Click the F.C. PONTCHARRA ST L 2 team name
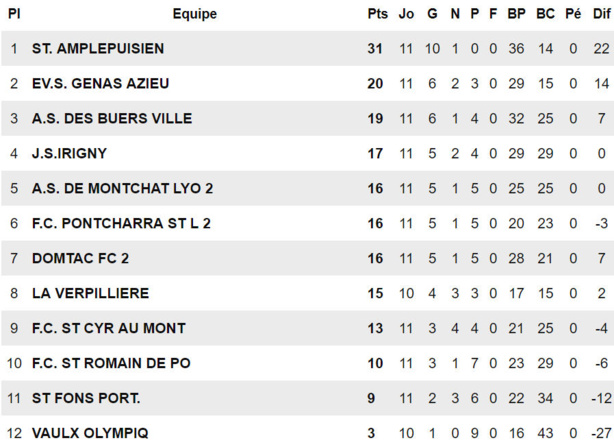614x447 pixels. pyautogui.click(x=121, y=223)
